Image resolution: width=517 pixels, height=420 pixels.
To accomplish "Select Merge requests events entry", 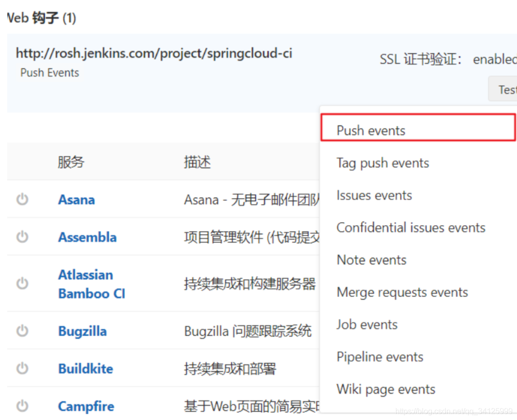I will coord(402,293).
